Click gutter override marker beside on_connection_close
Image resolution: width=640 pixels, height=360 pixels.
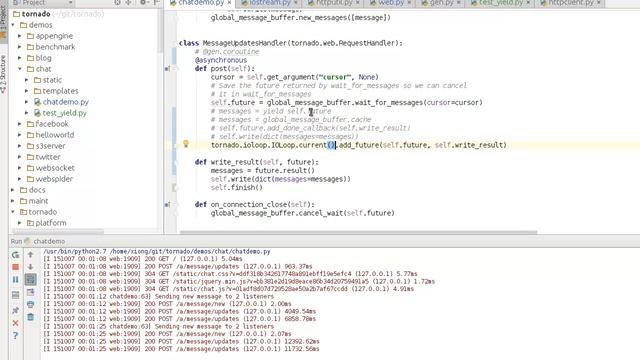click(167, 204)
